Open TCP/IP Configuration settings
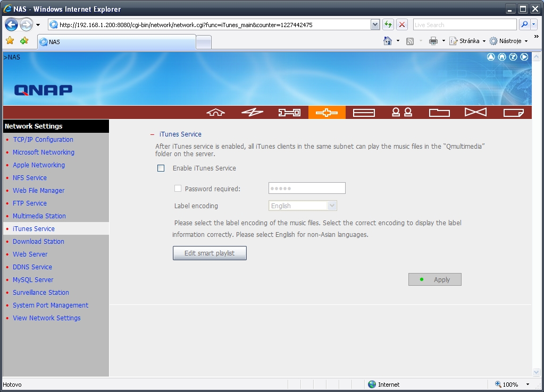Screen dimensions: 544x392 coord(43,139)
